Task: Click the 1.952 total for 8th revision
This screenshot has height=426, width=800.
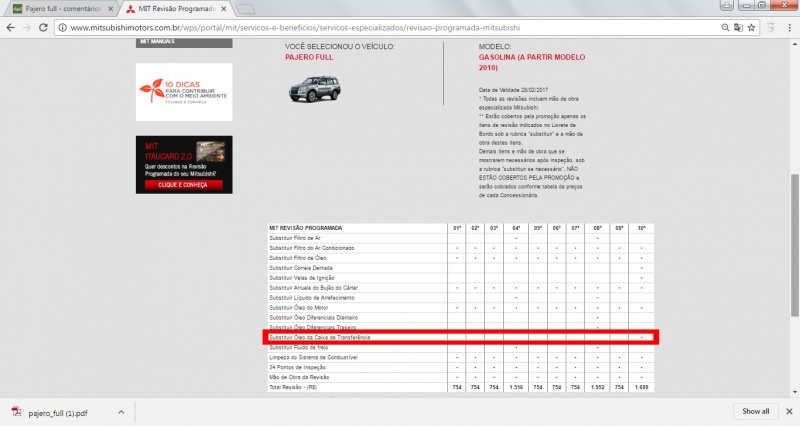Action: pyautogui.click(x=597, y=387)
